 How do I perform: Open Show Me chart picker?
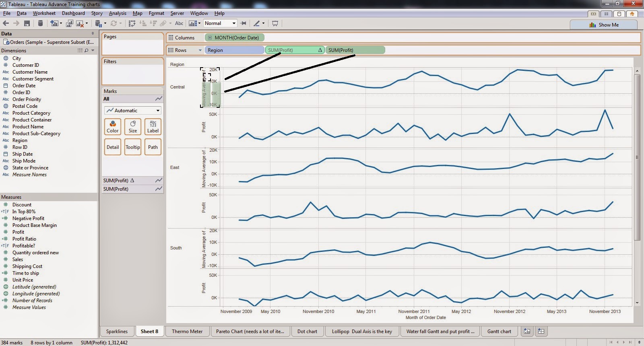tap(604, 25)
